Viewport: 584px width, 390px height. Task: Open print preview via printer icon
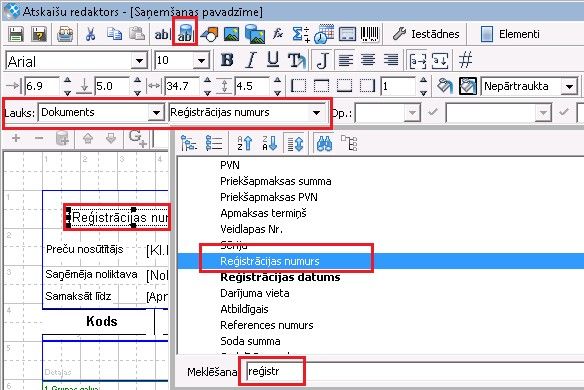[x=65, y=35]
